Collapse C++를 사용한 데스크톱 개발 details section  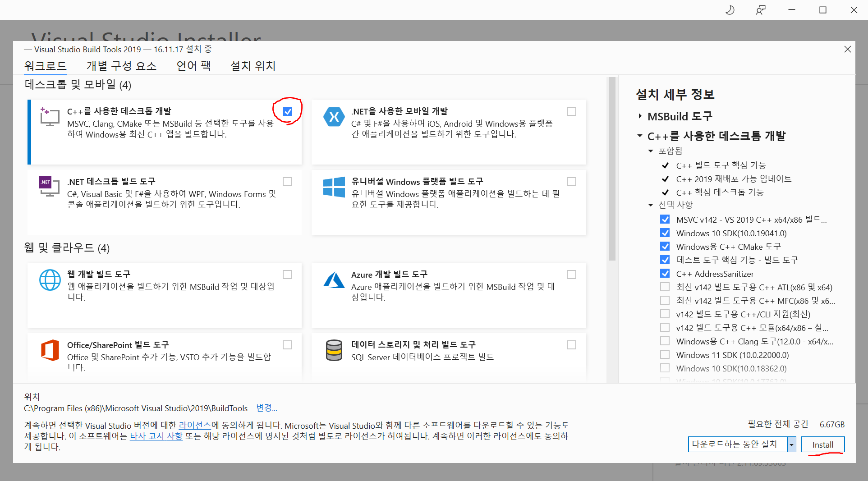point(640,136)
